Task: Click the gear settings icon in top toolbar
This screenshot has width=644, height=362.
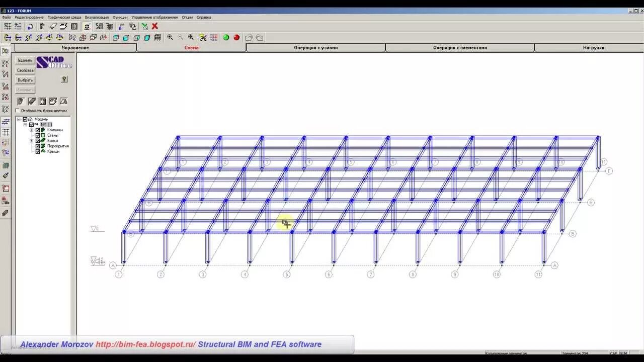Action: 87,27
